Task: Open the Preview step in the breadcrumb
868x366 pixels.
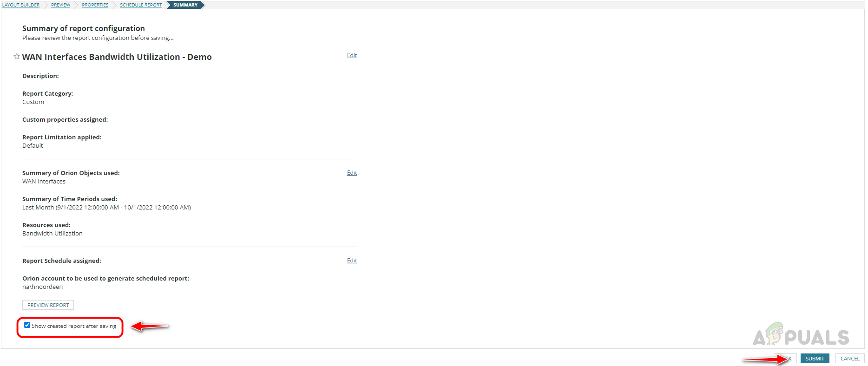Action: click(x=60, y=5)
